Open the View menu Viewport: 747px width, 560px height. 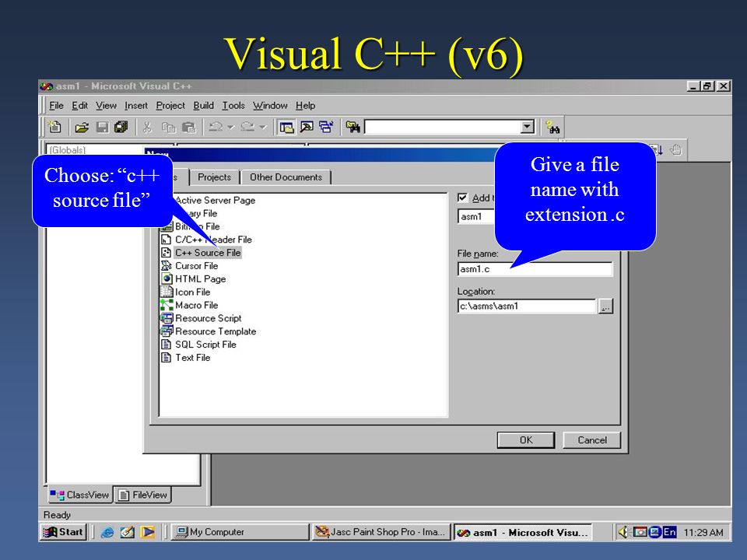(x=106, y=106)
